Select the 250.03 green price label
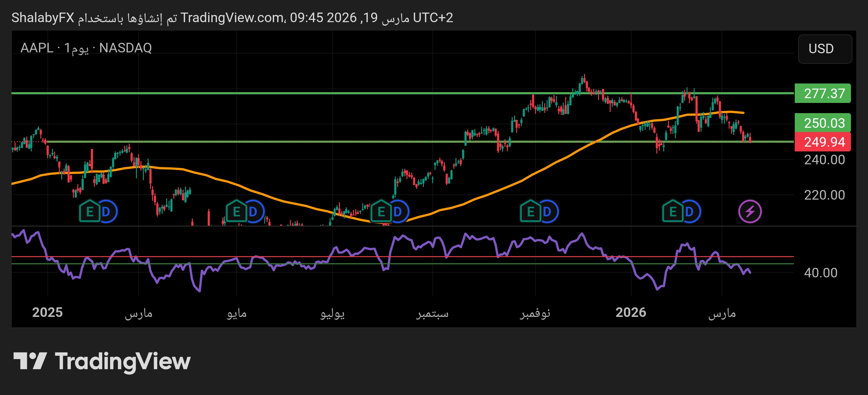This screenshot has width=868, height=395. coord(822,123)
